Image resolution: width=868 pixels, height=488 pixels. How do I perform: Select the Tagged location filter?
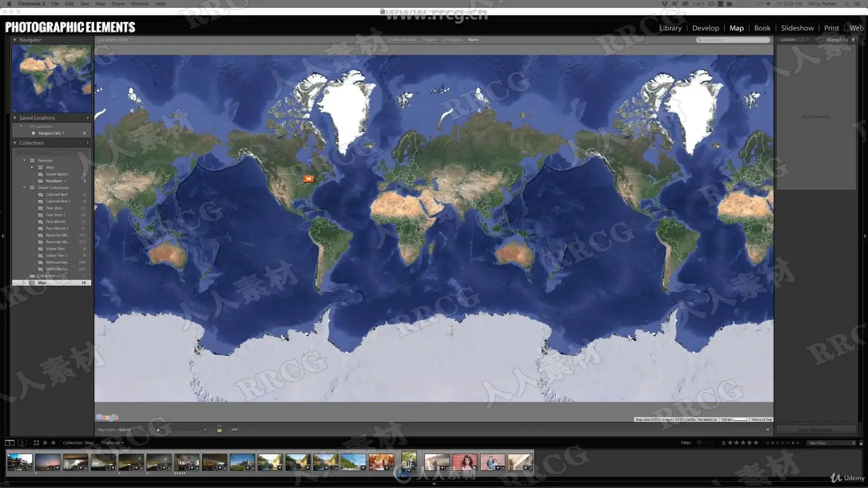point(429,40)
